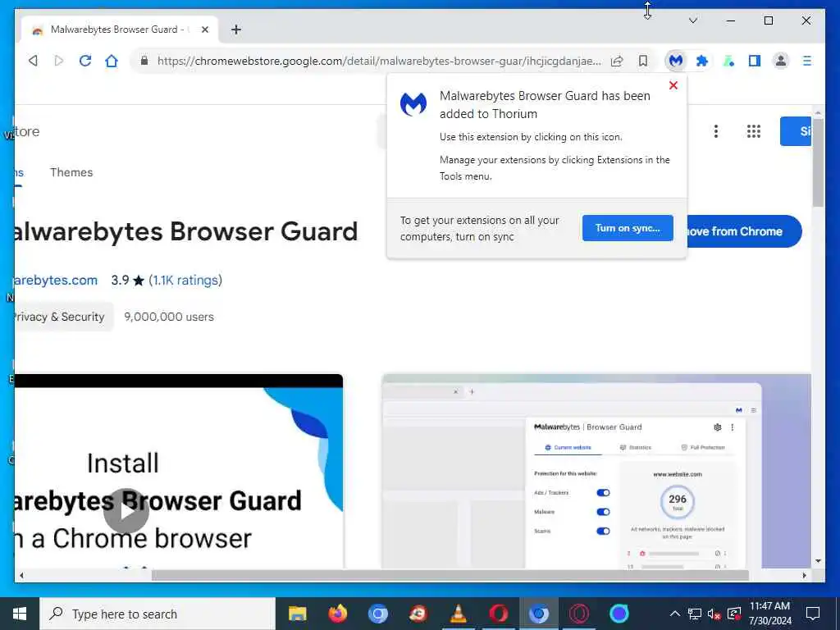Screen dimensions: 840x630
Task: Open the Browser Guard screenshot thumbnail
Action: (596, 471)
